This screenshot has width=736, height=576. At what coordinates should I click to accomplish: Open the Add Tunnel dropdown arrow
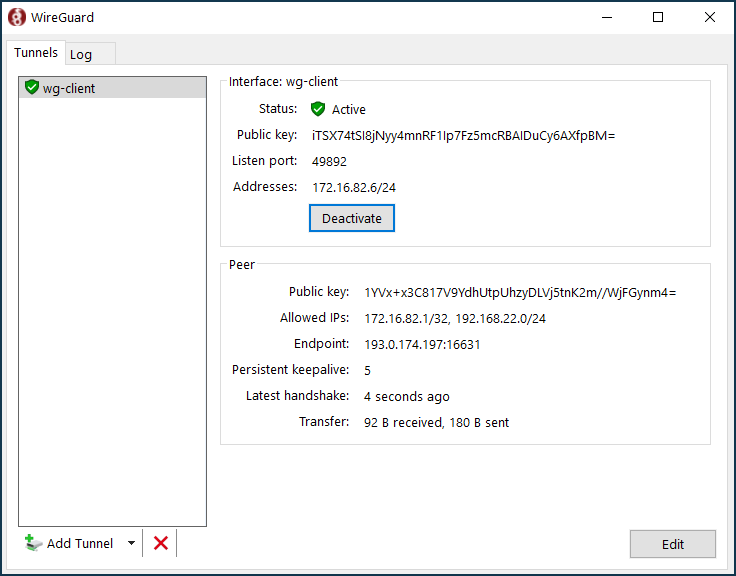(131, 543)
